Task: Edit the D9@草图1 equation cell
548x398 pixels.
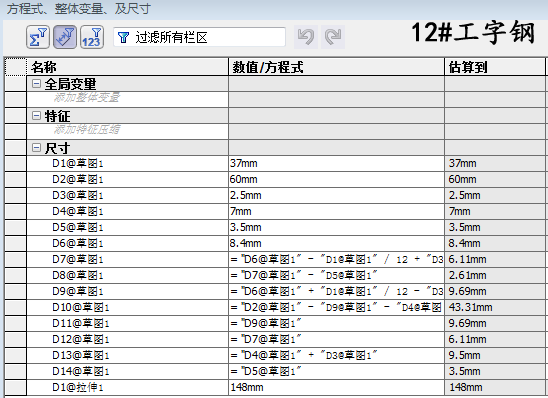Action: [x=337, y=292]
